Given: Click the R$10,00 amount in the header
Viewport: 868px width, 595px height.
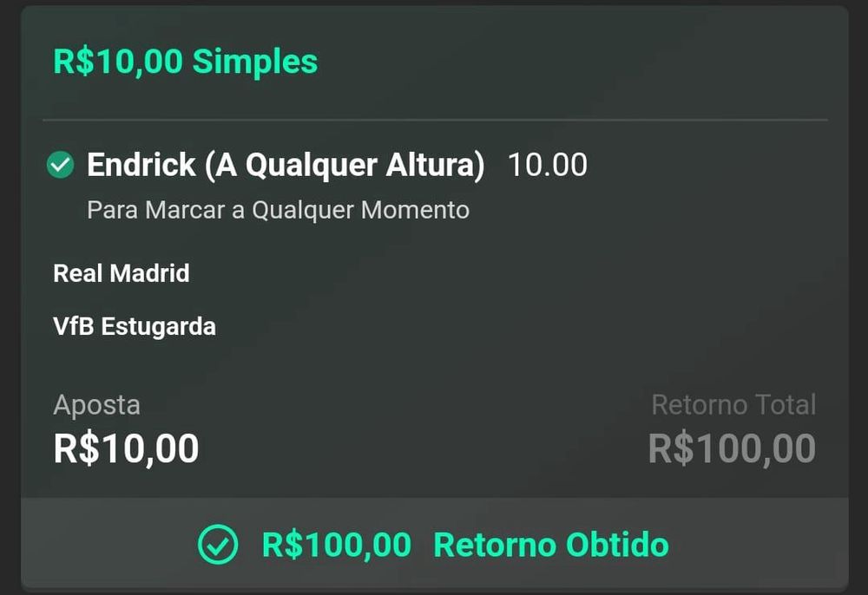Looking at the screenshot, I should tap(118, 62).
